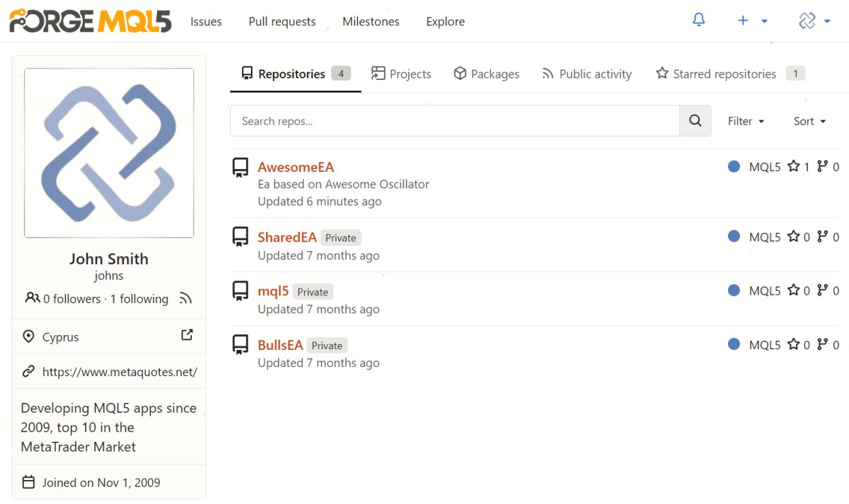This screenshot has height=504, width=849.
Task: Switch to the Packages tab
Action: pyautogui.click(x=486, y=74)
